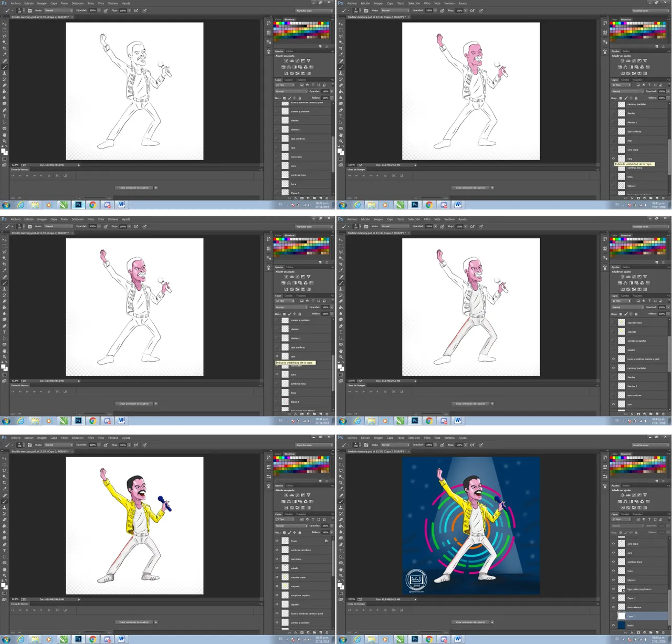672x644 pixels.
Task: Open arrow beside Crear animación button, line-art screenshot
Action: (155, 188)
